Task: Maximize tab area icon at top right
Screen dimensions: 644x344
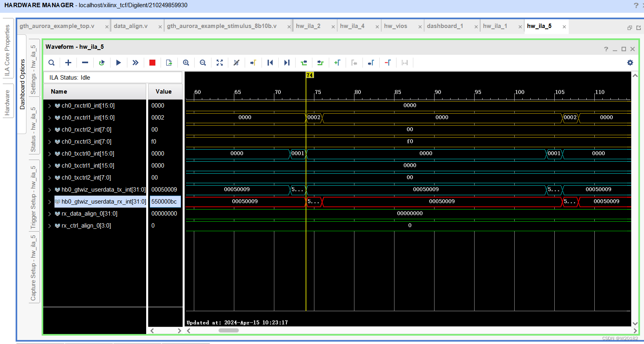Action: 638,28
